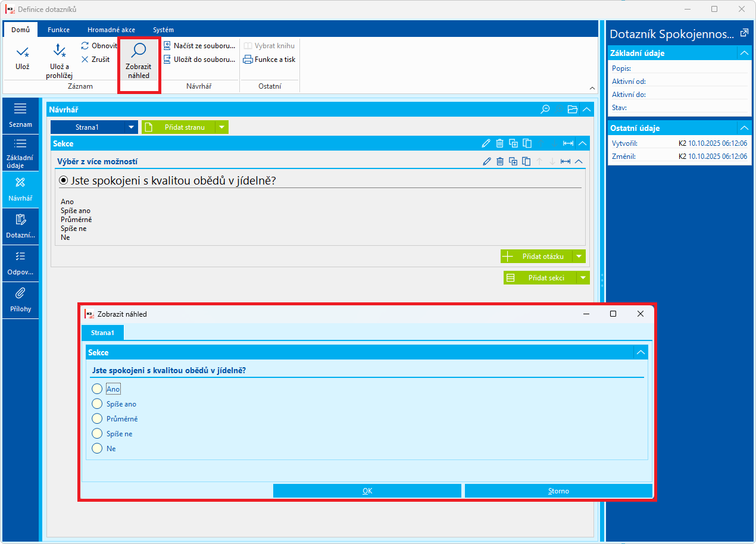Select the Spíše ne radio button
756x544 pixels.
97,433
